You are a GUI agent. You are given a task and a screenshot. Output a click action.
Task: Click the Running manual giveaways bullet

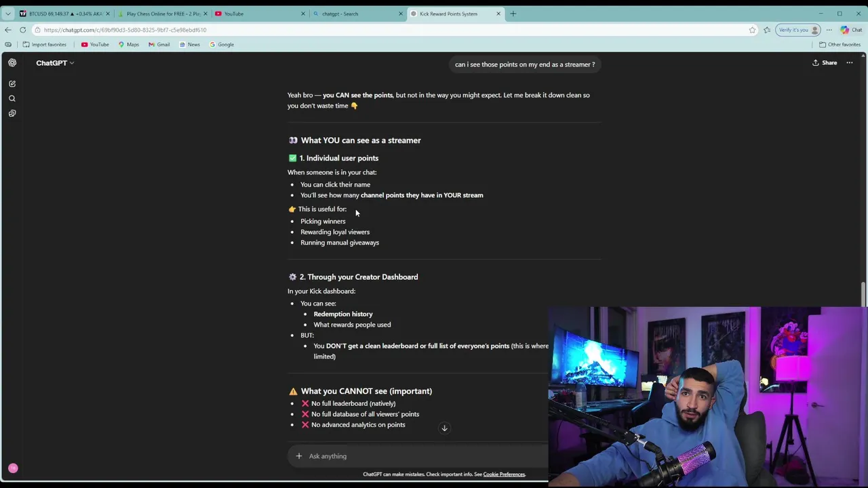[x=340, y=243]
